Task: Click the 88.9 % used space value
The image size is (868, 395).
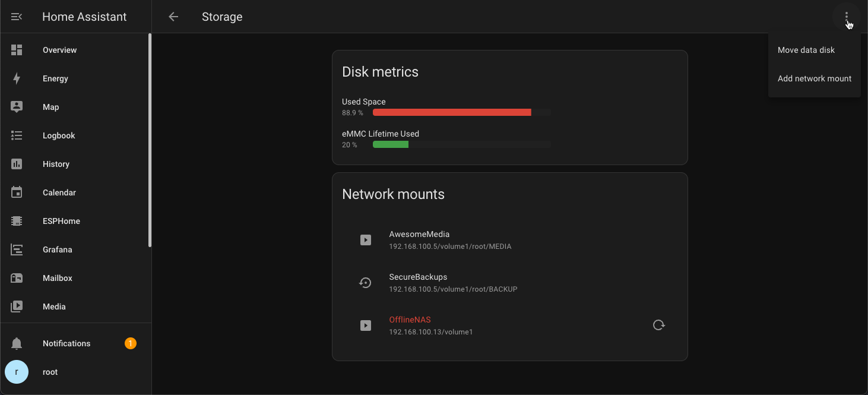Action: tap(353, 113)
